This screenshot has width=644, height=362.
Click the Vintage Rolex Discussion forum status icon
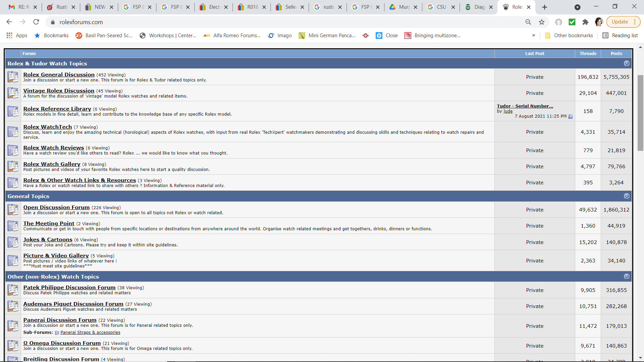pos(13,93)
